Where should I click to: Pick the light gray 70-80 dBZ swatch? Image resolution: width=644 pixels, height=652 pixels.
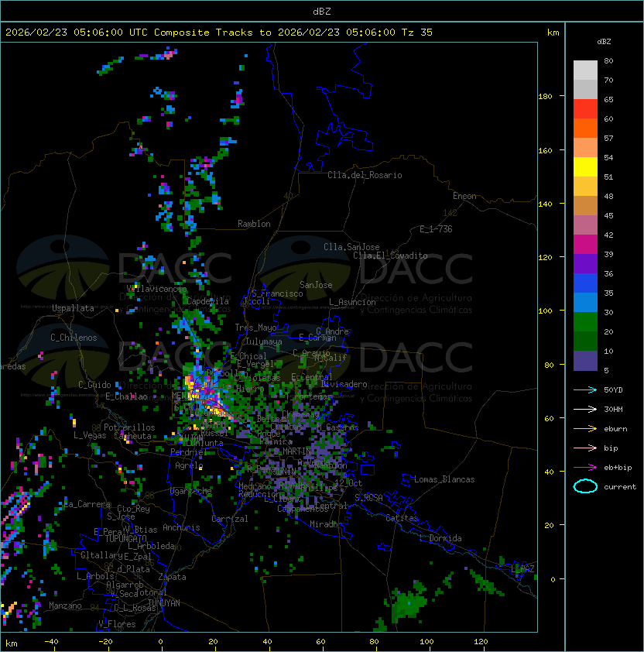point(585,70)
